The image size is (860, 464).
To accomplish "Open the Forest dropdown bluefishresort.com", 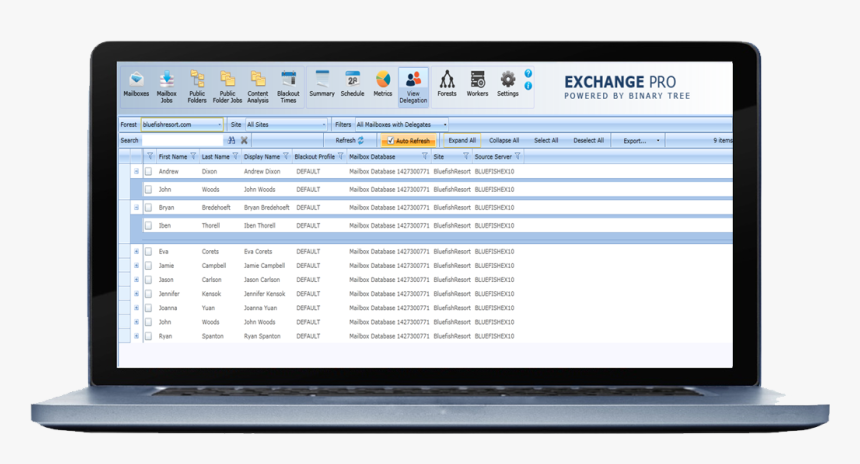I will coord(182,125).
